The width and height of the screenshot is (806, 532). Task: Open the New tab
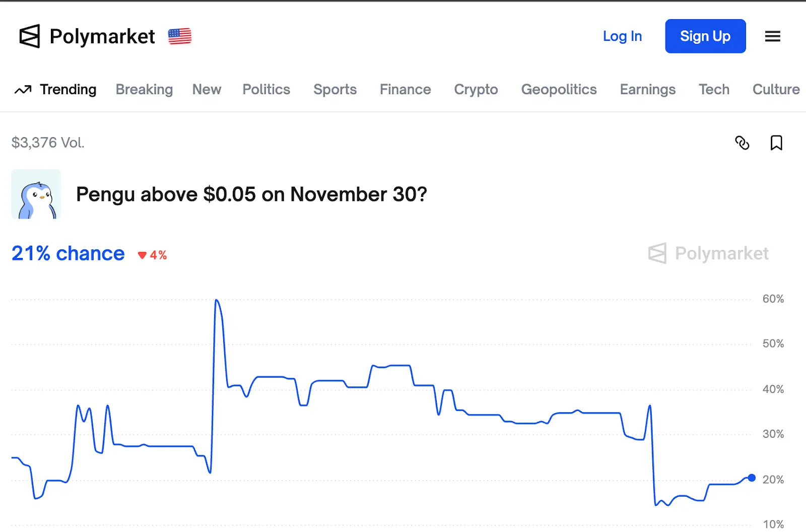[x=207, y=89]
